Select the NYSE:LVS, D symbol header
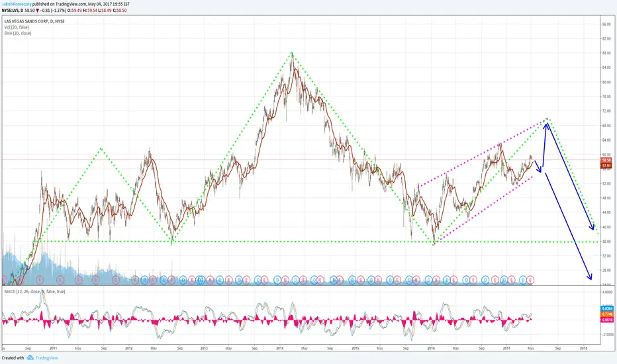This screenshot has height=364, width=617. pos(13,10)
